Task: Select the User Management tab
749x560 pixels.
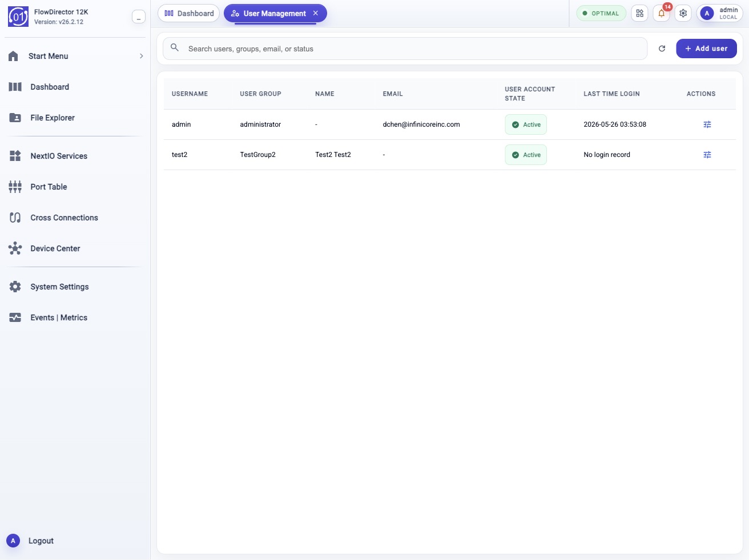Action: (275, 13)
